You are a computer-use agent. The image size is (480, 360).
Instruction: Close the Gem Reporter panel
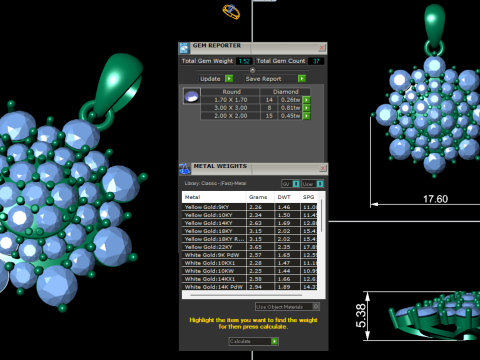322,48
